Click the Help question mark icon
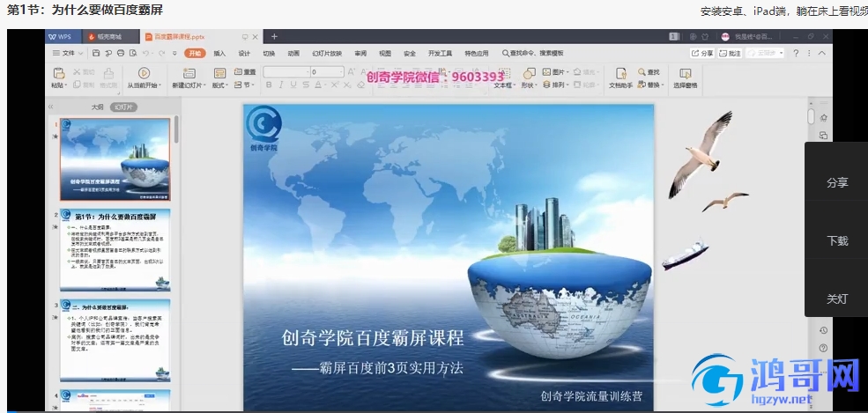Image resolution: width=868 pixels, height=413 pixels. 796,53
